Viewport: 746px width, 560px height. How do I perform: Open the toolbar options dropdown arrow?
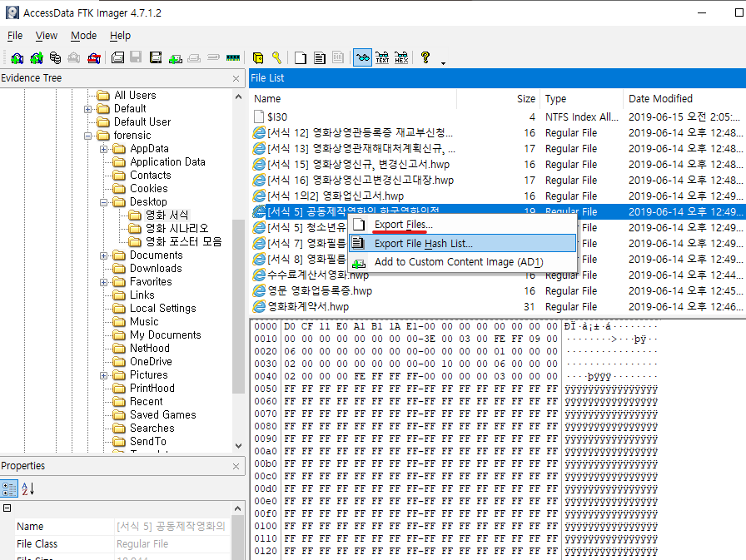443,63
